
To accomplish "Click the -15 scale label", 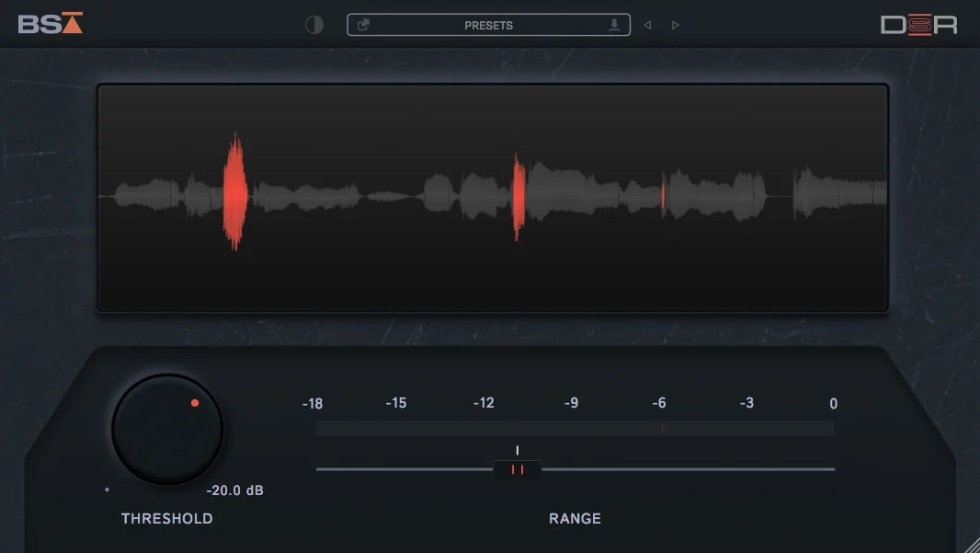I will 396,403.
